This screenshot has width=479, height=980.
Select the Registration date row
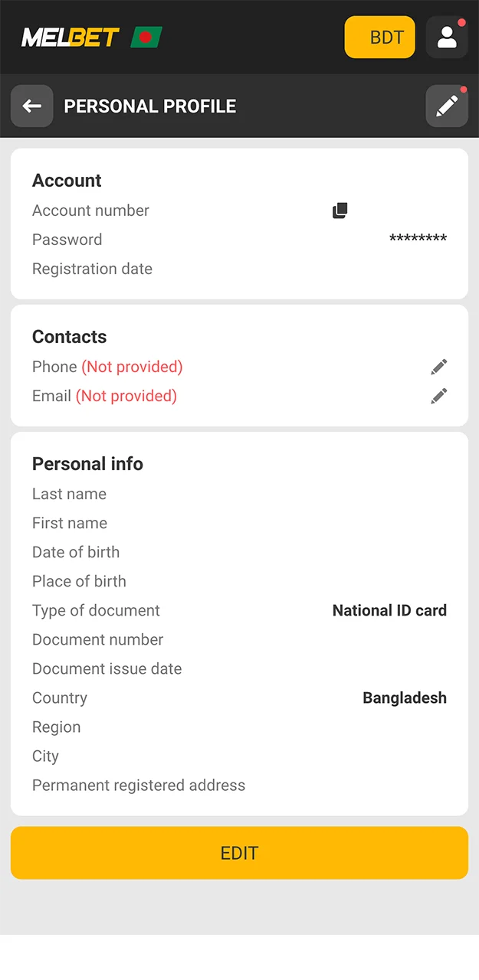[92, 269]
